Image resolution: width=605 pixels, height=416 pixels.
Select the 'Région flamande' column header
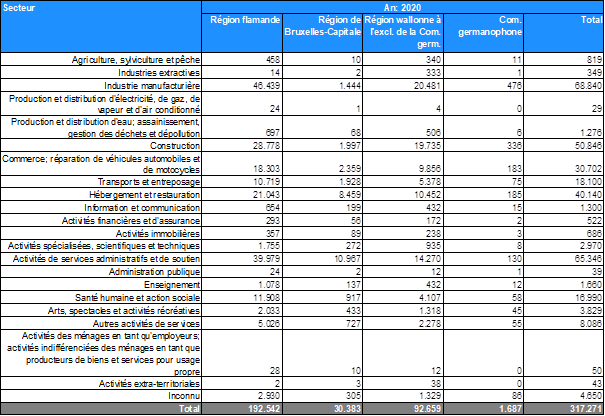point(242,33)
